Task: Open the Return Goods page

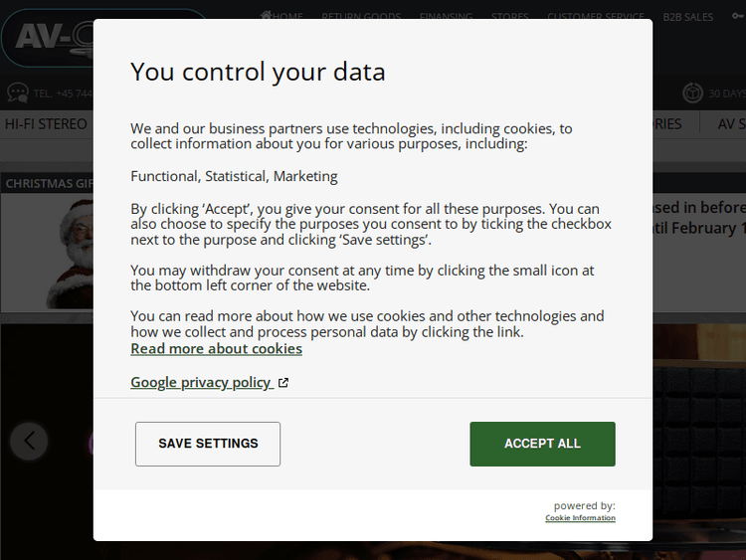Action: (361, 17)
